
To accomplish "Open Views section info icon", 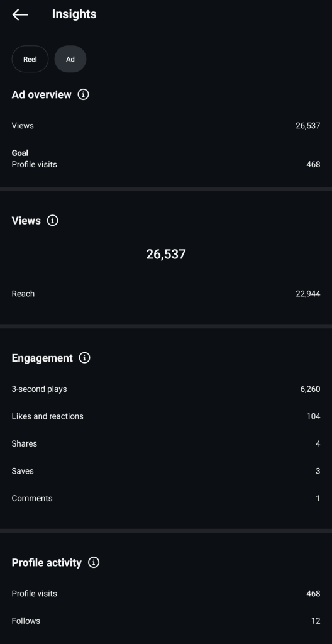I will pyautogui.click(x=53, y=221).
